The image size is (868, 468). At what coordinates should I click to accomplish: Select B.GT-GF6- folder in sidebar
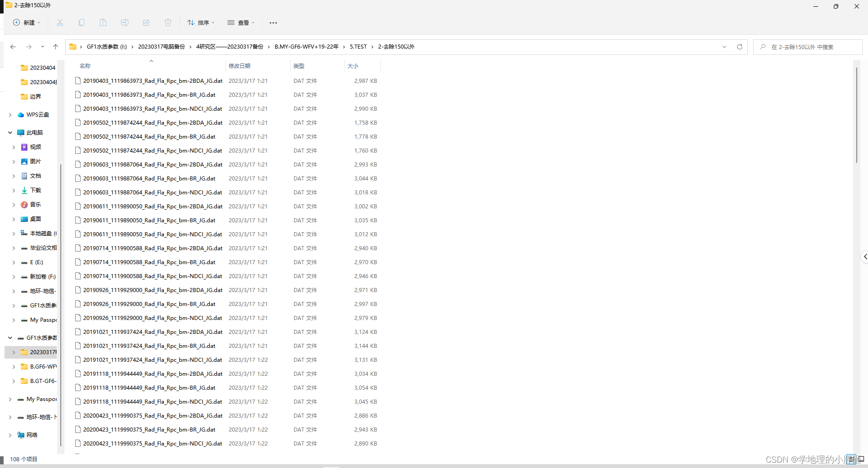(39, 381)
